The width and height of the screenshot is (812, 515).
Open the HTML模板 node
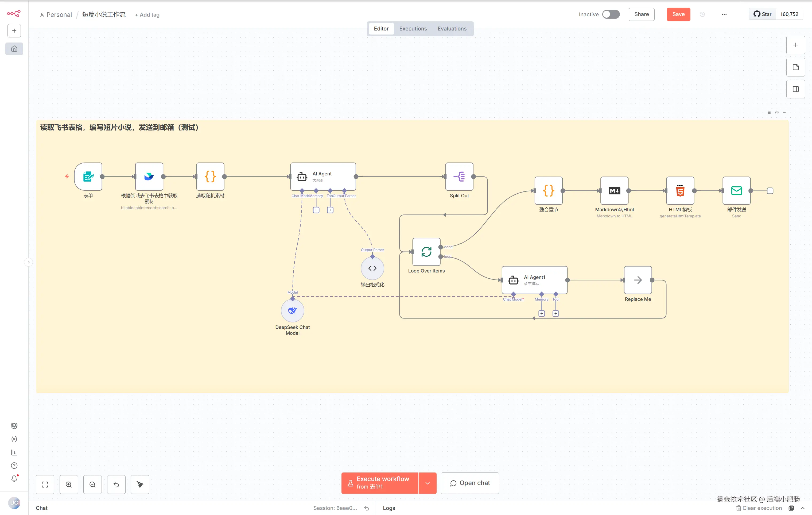(680, 191)
